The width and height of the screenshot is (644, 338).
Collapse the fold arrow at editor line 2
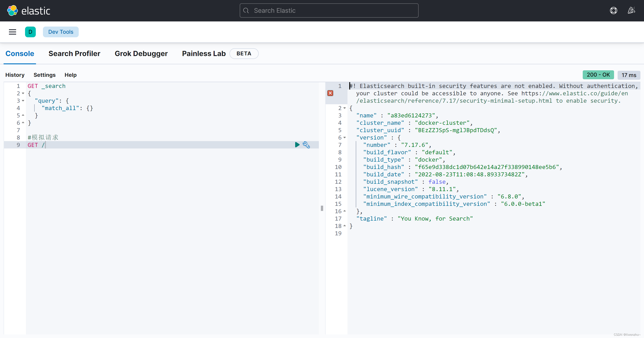click(23, 93)
